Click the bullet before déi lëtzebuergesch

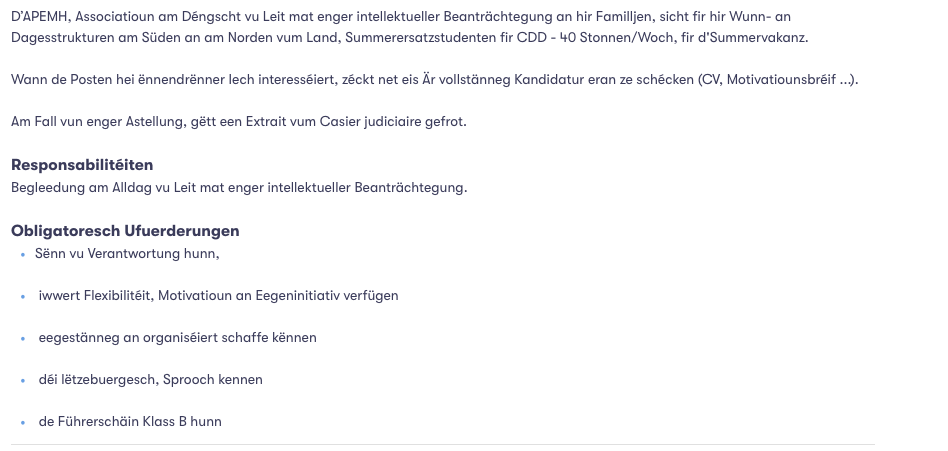pyautogui.click(x=23, y=381)
